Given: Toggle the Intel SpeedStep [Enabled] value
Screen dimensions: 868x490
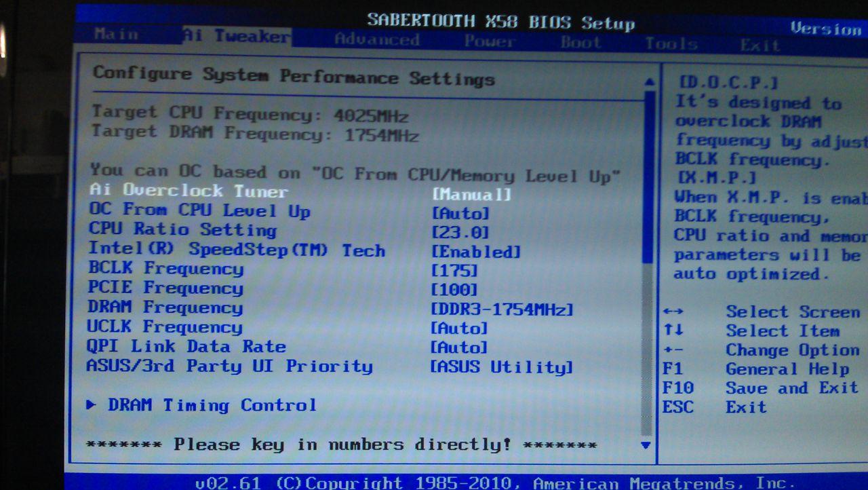Looking at the screenshot, I should 476,252.
